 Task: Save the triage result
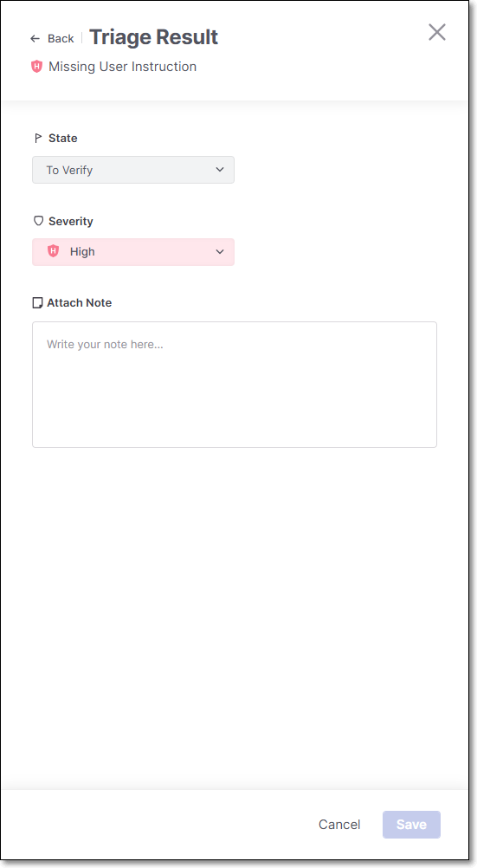click(x=411, y=825)
